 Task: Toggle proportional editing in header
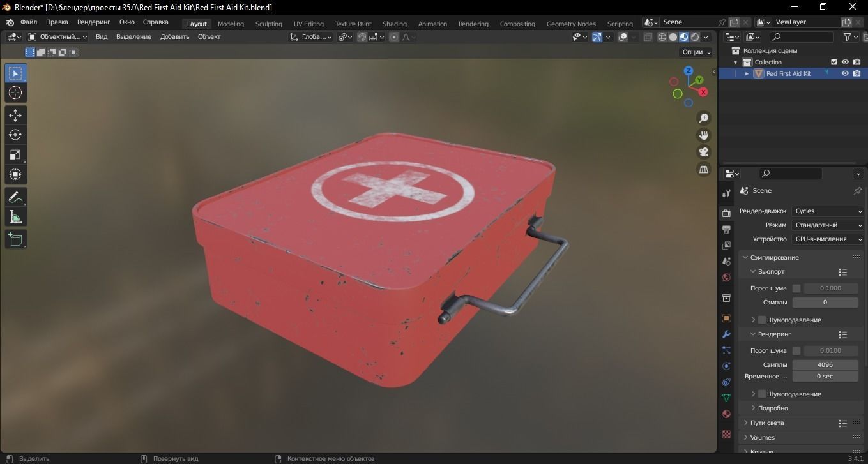pos(394,37)
